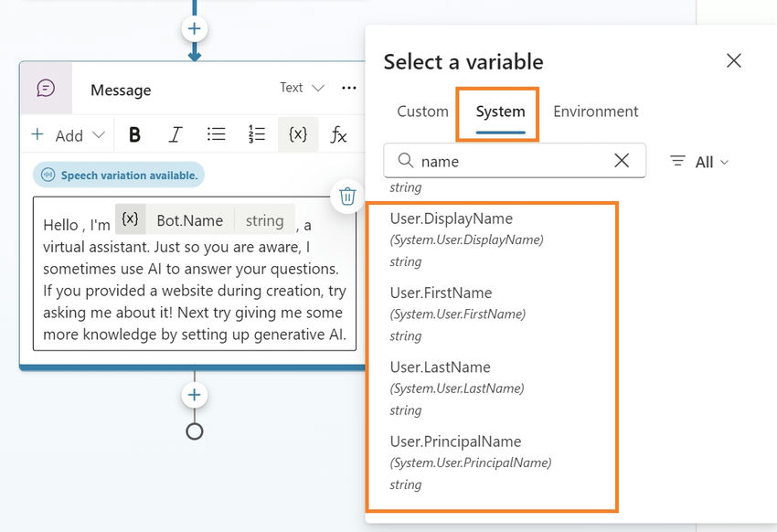Clear the variable search field

click(x=622, y=161)
